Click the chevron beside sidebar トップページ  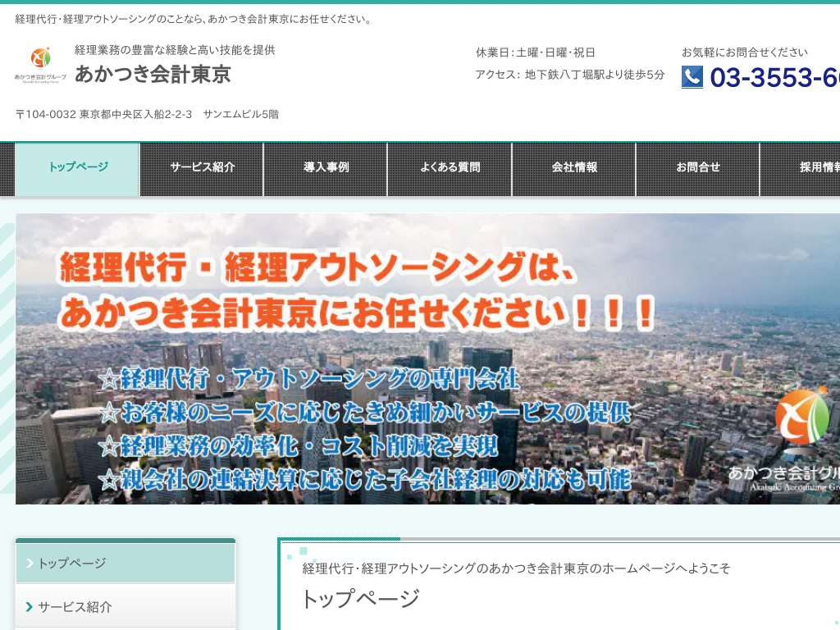pyautogui.click(x=30, y=563)
